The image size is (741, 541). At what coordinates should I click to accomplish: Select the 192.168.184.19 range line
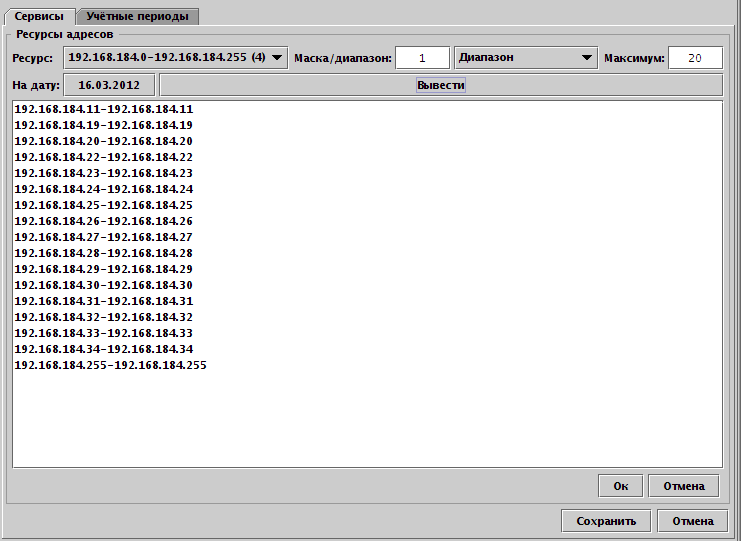pyautogui.click(x=104, y=125)
